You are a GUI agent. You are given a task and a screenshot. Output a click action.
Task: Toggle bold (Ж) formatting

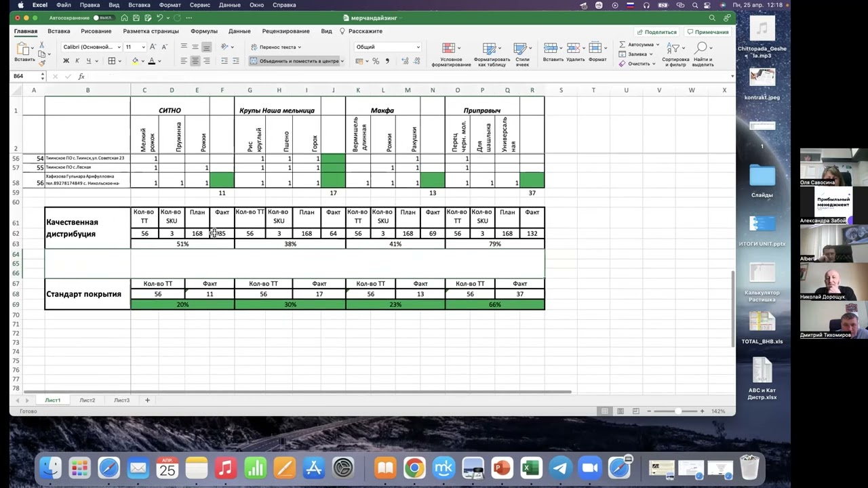click(66, 61)
